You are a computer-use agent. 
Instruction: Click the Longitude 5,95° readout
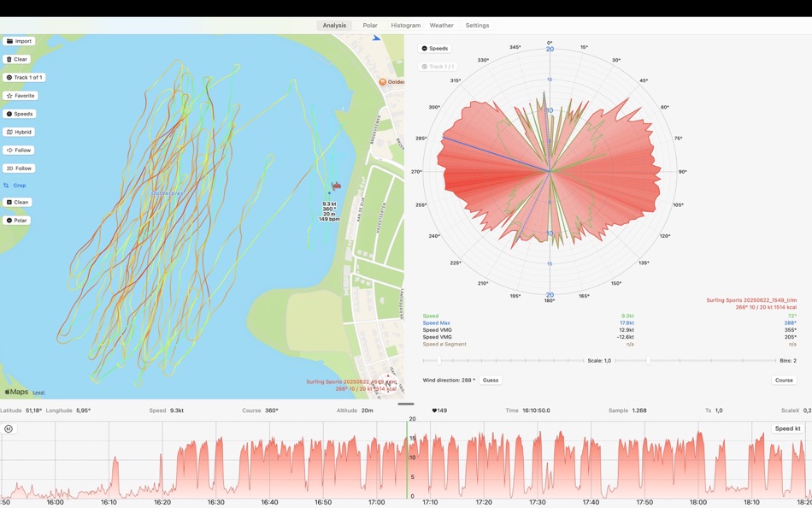click(x=68, y=411)
